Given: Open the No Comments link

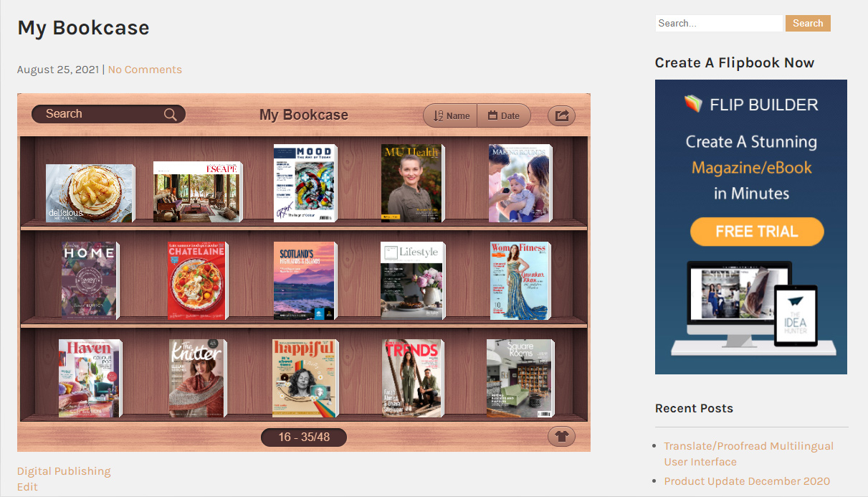Looking at the screenshot, I should (x=145, y=70).
